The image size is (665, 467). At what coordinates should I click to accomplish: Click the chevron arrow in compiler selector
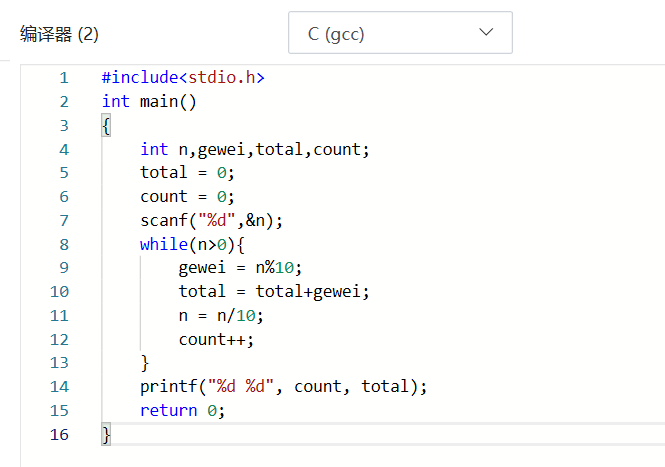click(x=486, y=32)
